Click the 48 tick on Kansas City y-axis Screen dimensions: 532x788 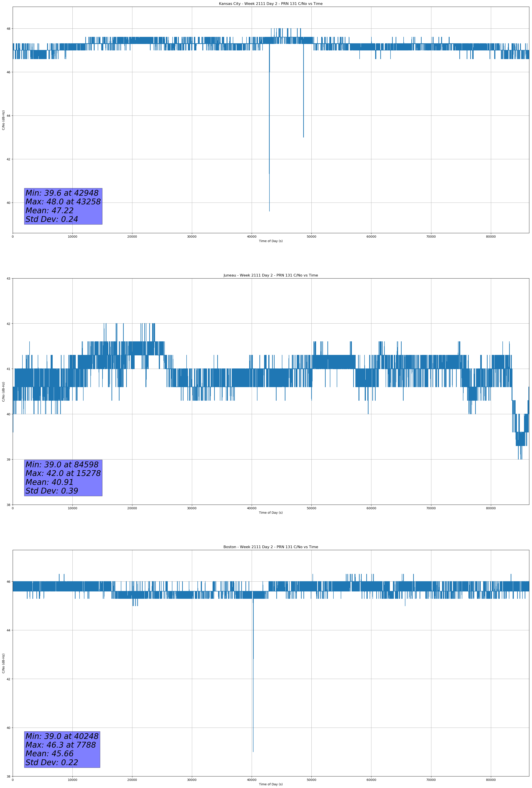8,28
